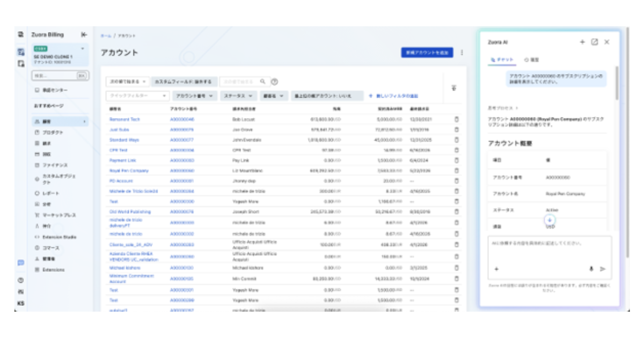
Task: Pop out the Zuora AI panel
Action: pos(595,42)
